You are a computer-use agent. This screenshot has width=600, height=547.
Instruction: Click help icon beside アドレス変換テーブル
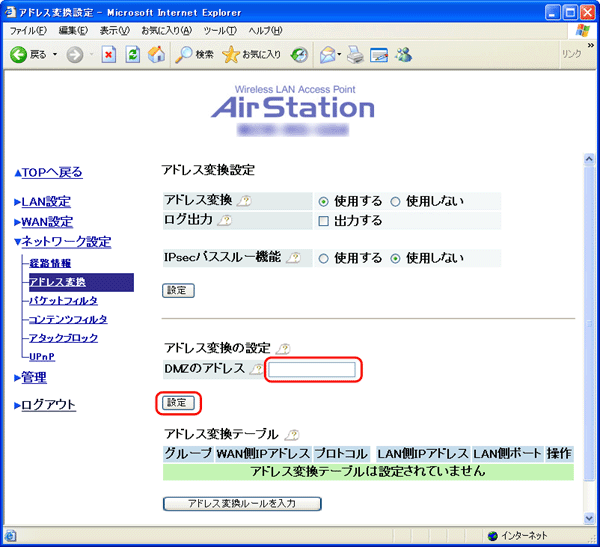coord(291,434)
